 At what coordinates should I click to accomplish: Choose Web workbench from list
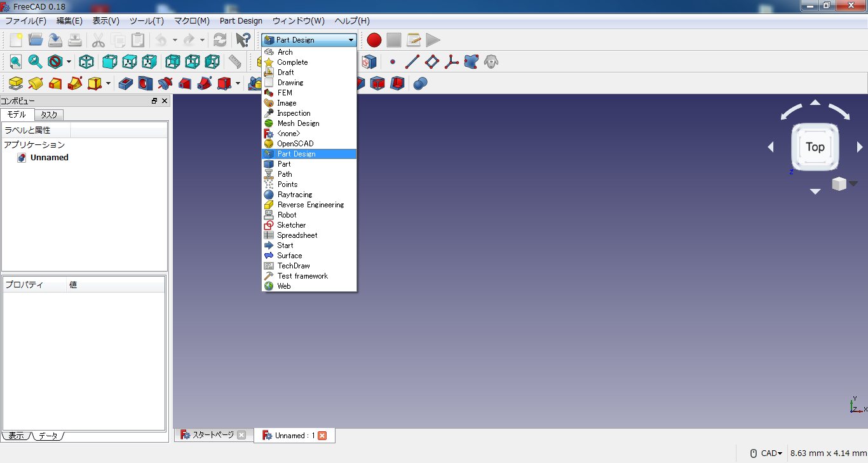[309, 286]
